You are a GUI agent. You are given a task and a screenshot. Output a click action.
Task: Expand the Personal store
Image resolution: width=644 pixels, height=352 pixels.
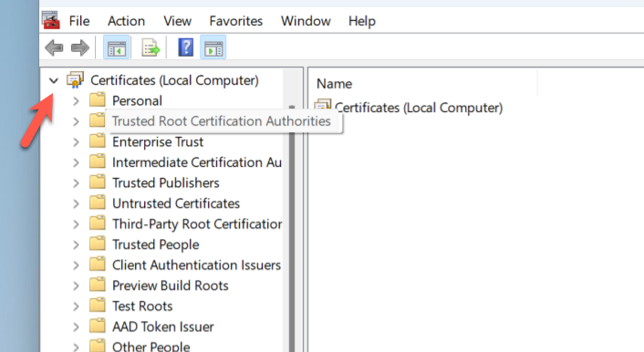pyautogui.click(x=76, y=101)
